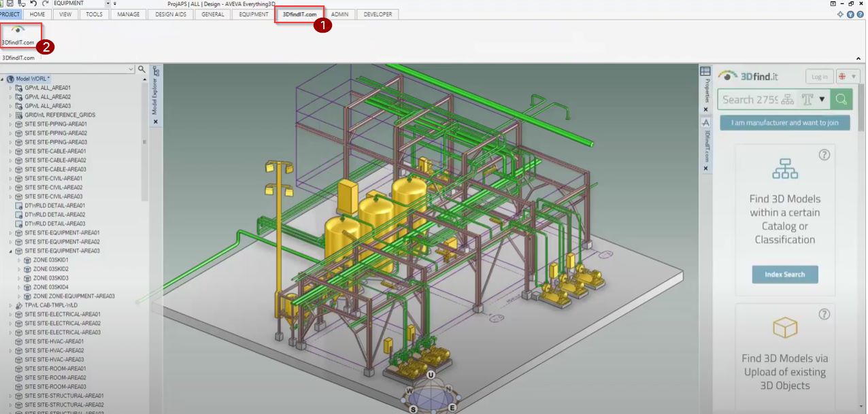The image size is (868, 414).
Task: Open the search type dropdown arrow beside T
Action: point(822,99)
